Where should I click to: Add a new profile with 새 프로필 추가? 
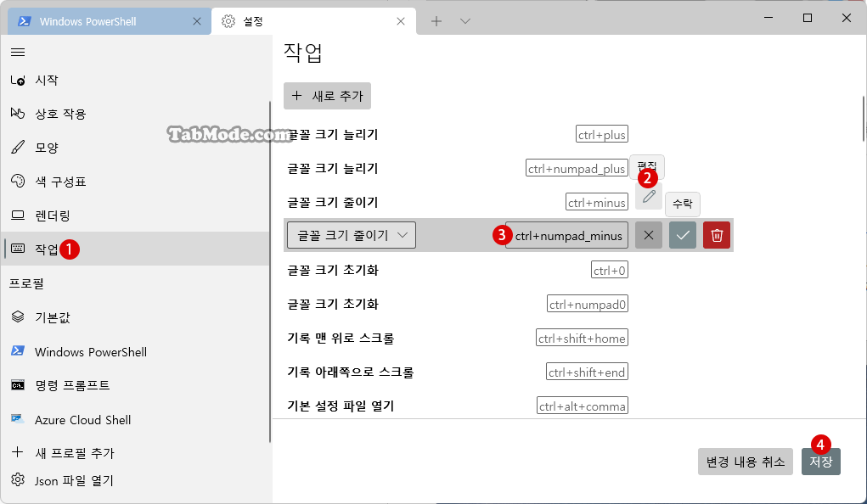[x=136, y=452]
